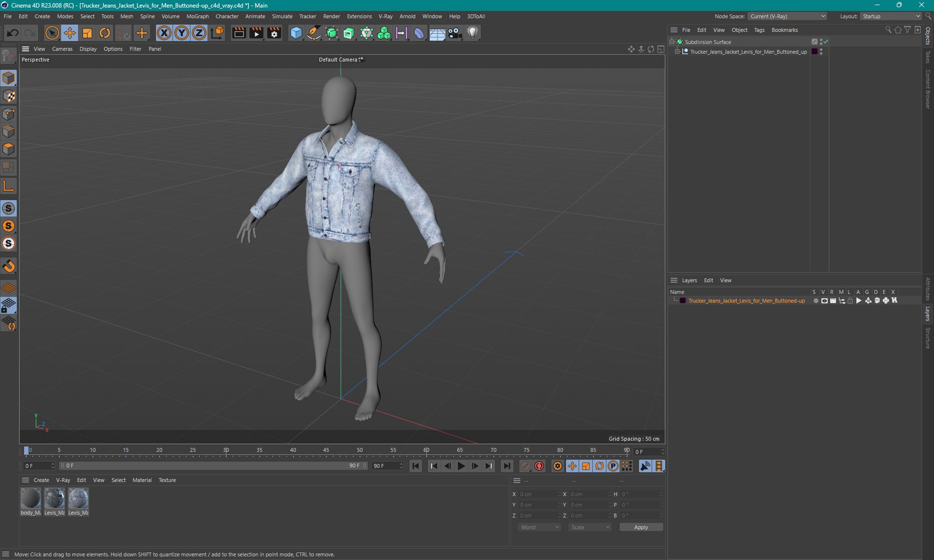The image size is (934, 560).
Task: Open Object Manager Tags menu
Action: point(759,30)
